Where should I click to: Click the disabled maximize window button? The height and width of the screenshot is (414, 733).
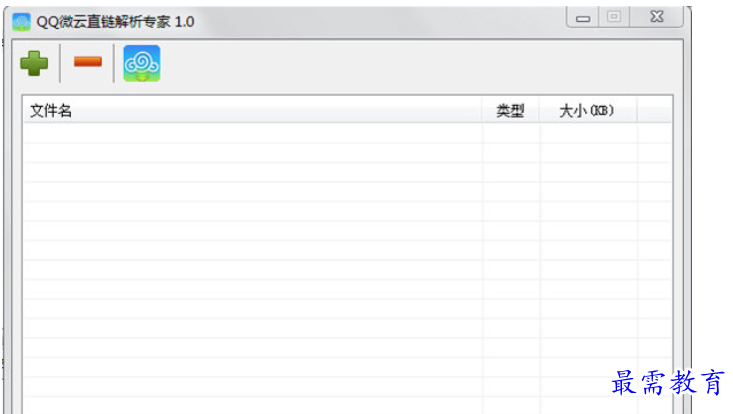614,17
